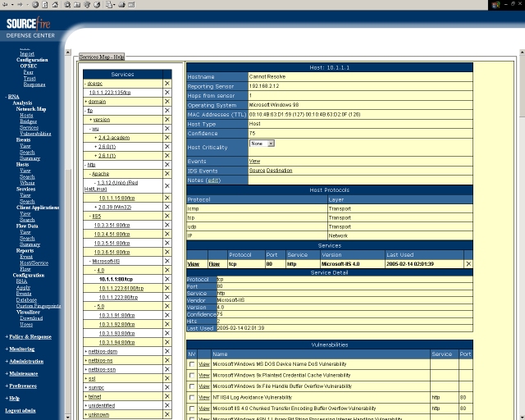Check the NT IIS4 Log Avoidance vulnerability box
This screenshot has height=420, width=525.
click(x=192, y=397)
